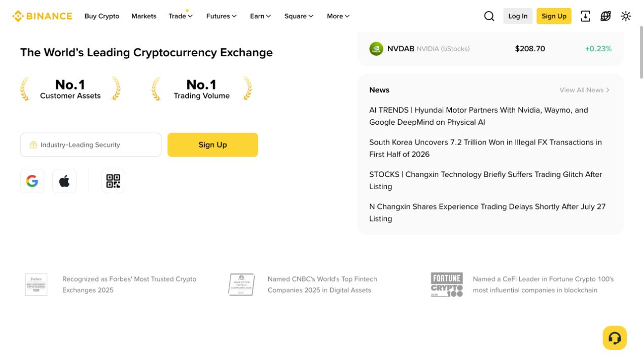The image size is (644, 362).
Task: Expand the Earn menu
Action: [x=261, y=16]
